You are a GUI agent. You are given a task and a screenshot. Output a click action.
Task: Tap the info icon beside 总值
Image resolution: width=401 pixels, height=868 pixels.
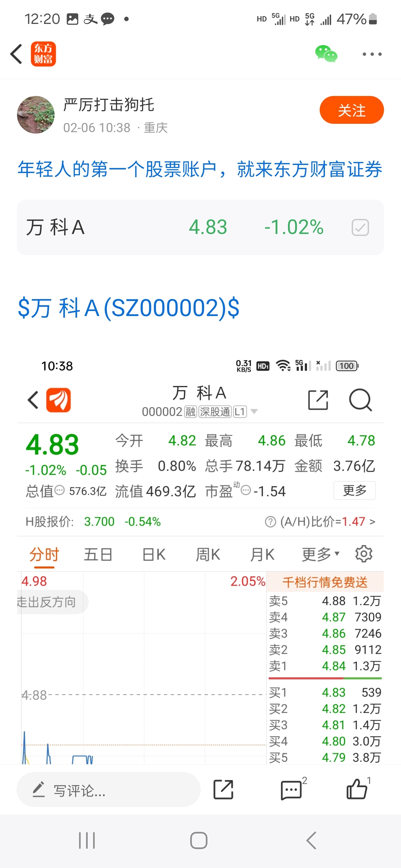59,490
